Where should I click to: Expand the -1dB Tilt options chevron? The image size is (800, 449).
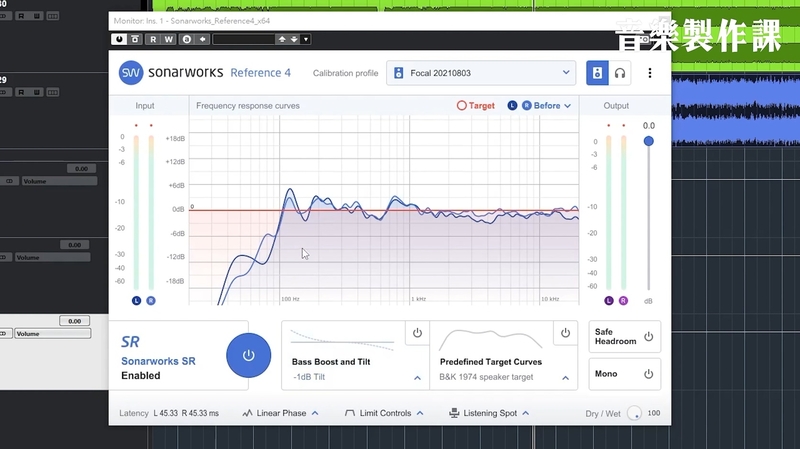pyautogui.click(x=417, y=378)
